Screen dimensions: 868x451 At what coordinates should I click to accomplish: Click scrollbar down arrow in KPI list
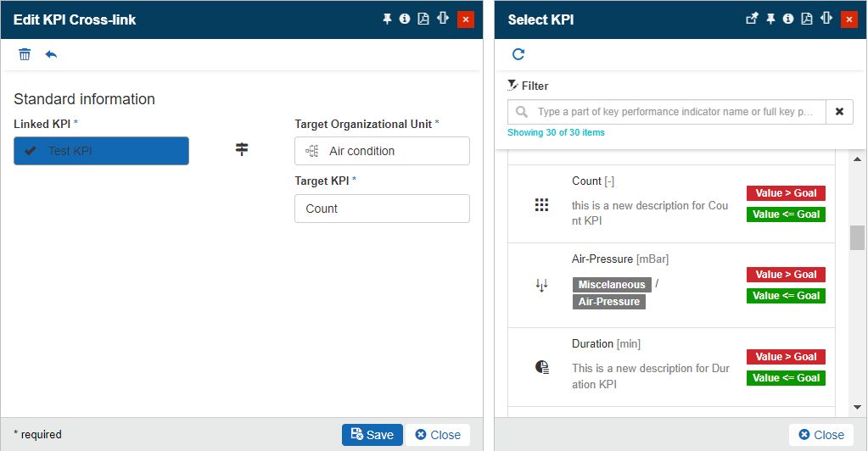(x=857, y=407)
